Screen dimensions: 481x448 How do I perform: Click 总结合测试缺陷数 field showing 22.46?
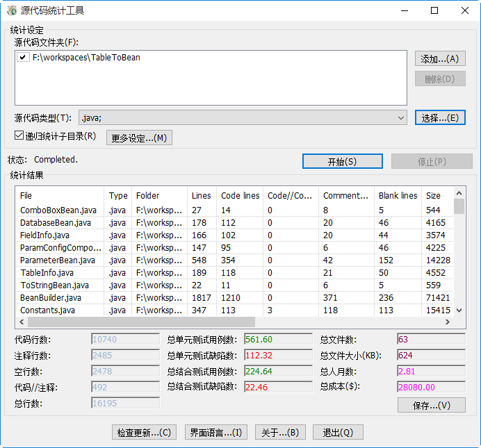click(x=278, y=387)
